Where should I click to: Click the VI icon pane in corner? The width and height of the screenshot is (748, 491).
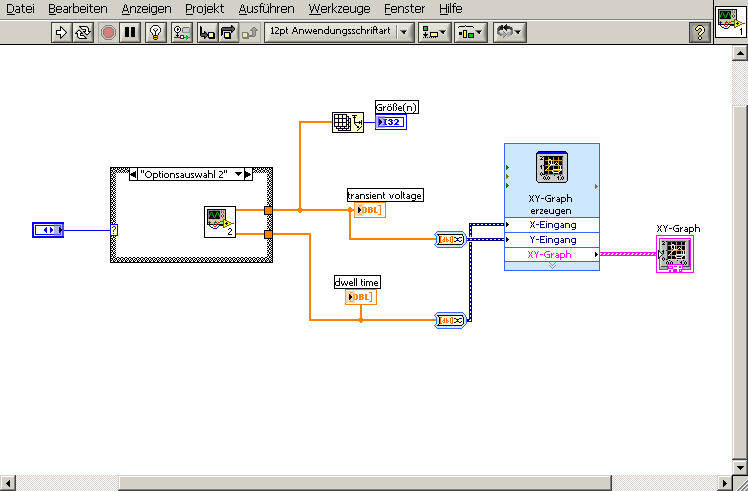coord(731,22)
